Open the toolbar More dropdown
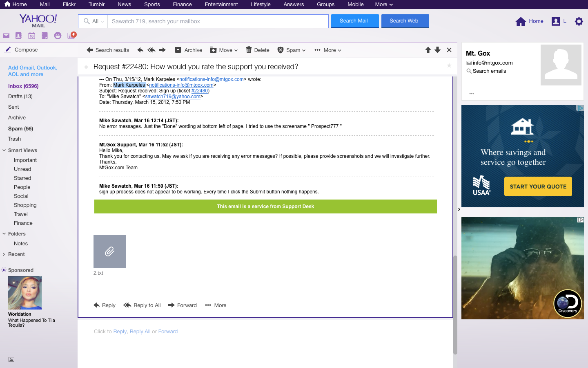 [327, 50]
